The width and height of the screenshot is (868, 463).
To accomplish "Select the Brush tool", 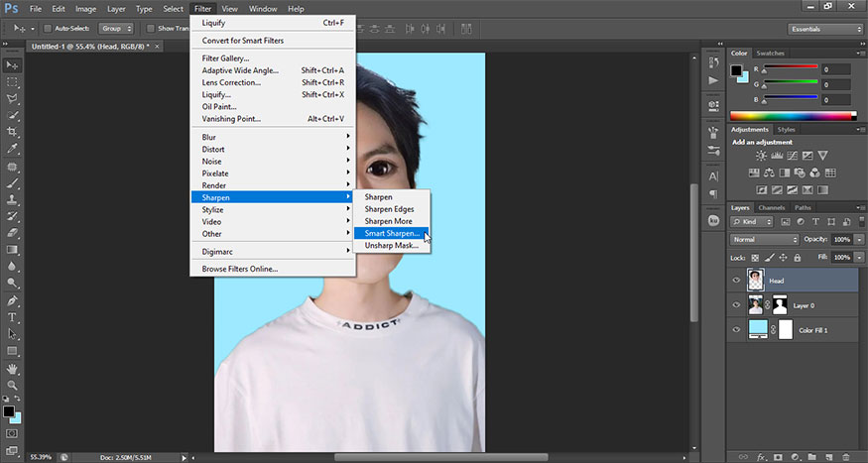I will 13,183.
